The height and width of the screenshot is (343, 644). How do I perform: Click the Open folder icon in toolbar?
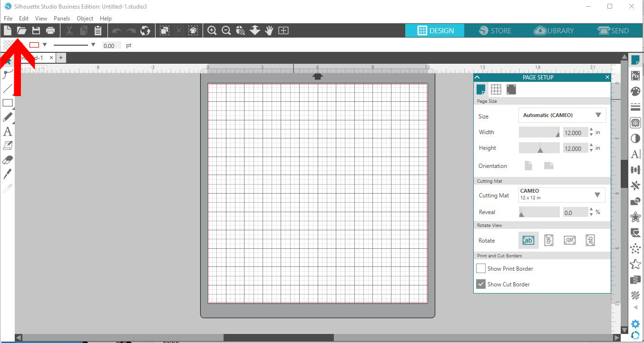pyautogui.click(x=21, y=30)
